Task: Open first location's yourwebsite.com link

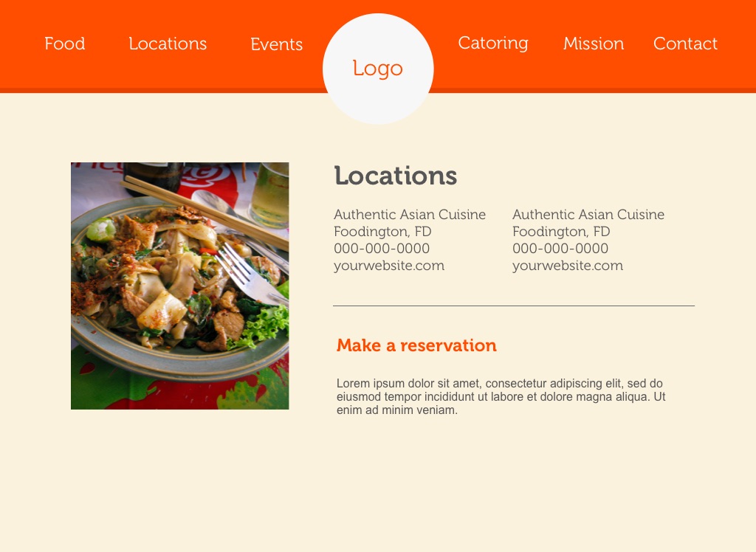Action: (x=388, y=266)
